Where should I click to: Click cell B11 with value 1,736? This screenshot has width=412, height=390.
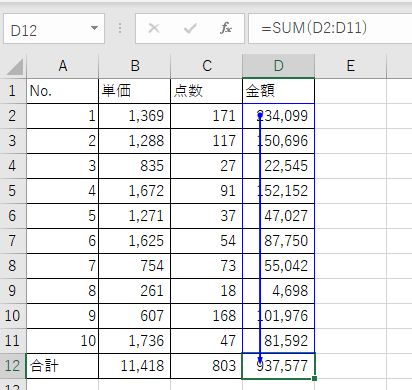coord(135,341)
